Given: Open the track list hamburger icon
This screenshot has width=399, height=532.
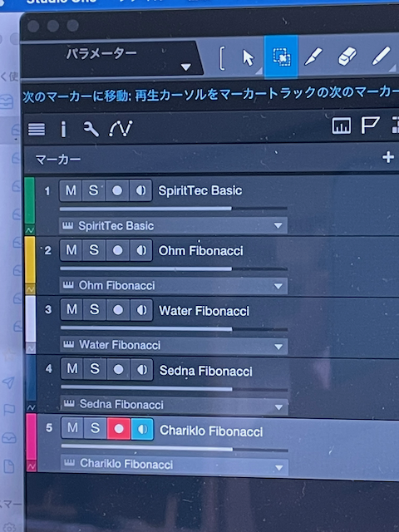Looking at the screenshot, I should [x=37, y=130].
